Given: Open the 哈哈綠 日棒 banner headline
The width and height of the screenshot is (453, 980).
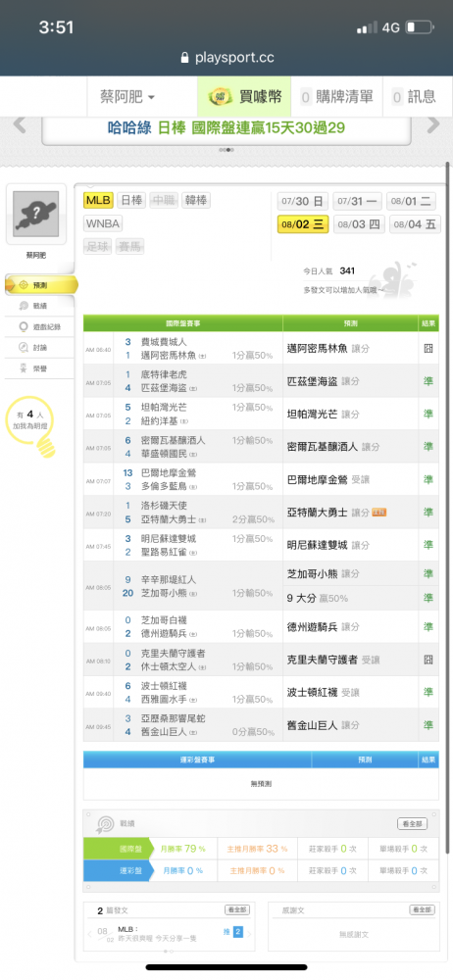Looking at the screenshot, I should point(226,128).
